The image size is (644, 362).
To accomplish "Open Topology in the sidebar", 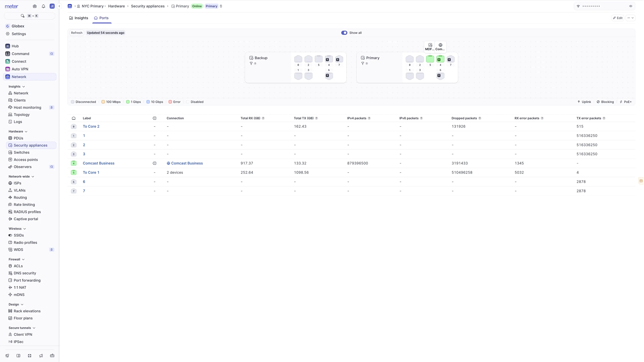I will 22,114.
